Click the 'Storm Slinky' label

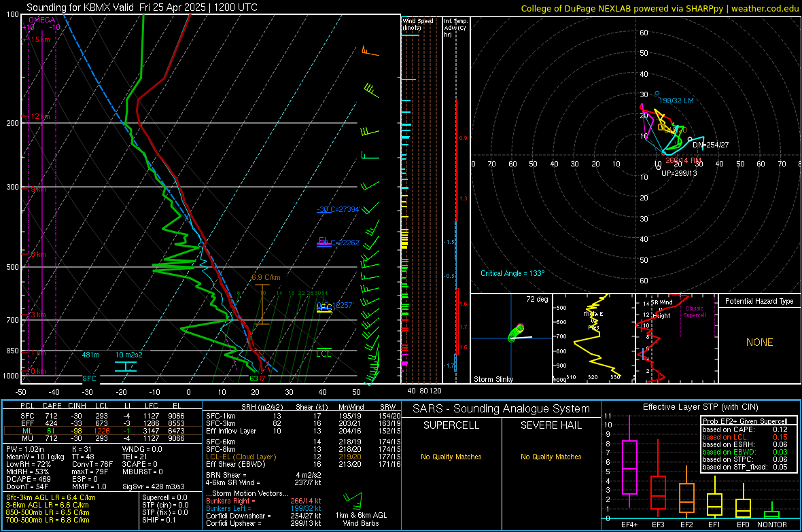tap(493, 379)
